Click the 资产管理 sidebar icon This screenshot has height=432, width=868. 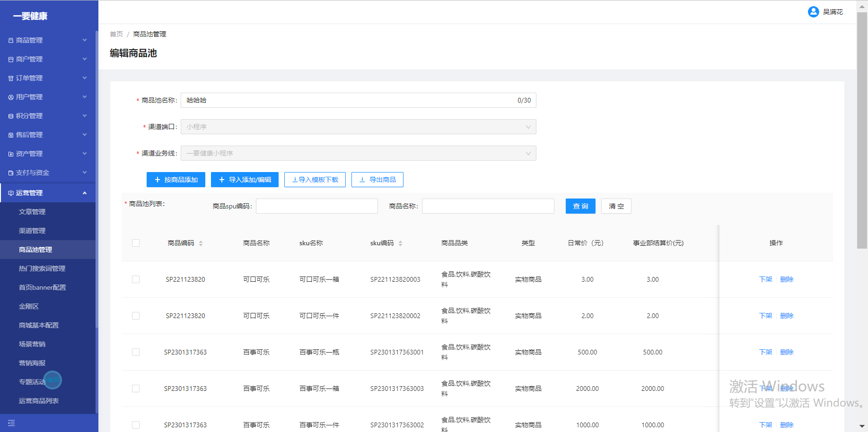(x=11, y=154)
